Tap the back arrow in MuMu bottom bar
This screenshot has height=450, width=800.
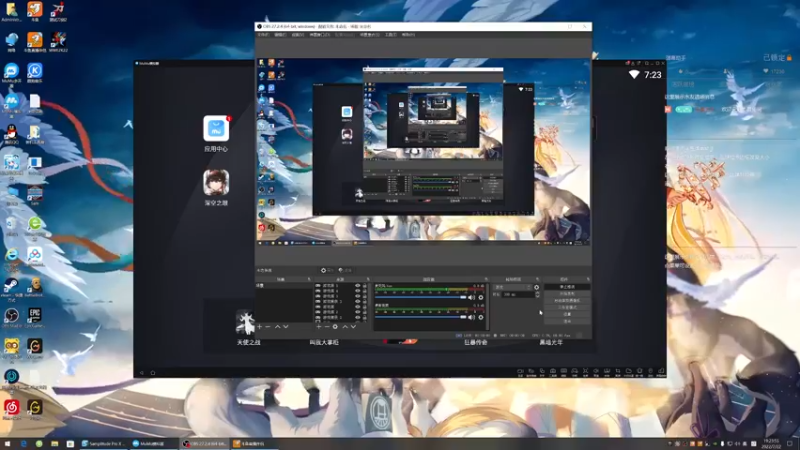[x=142, y=373]
